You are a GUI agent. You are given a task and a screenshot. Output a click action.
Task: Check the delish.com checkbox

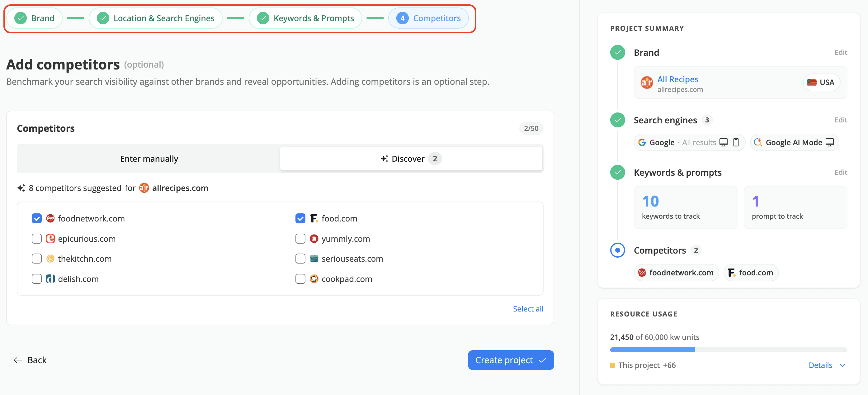coord(37,279)
